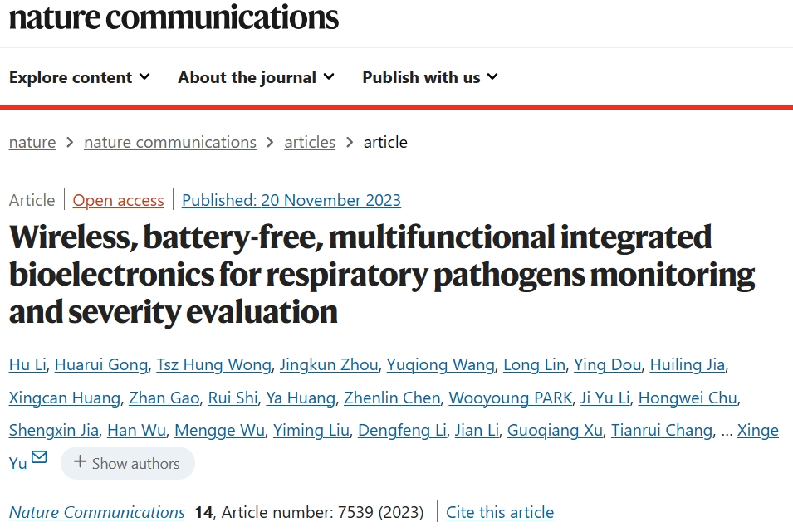Click the plus icon on Show authors
The width and height of the screenshot is (793, 532).
pos(80,461)
